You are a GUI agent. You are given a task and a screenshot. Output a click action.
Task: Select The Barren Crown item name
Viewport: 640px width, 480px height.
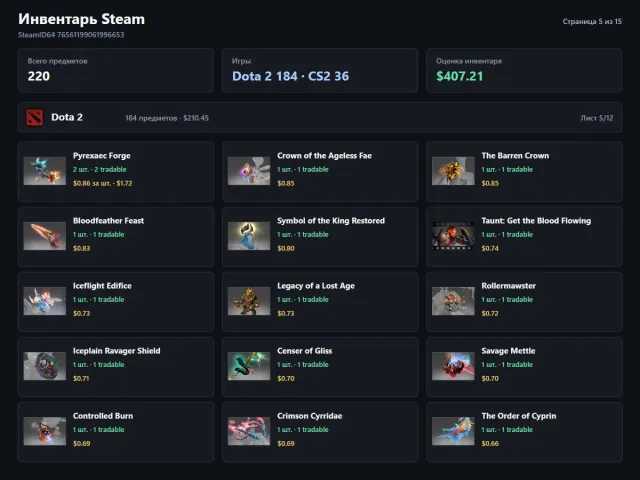click(515, 156)
